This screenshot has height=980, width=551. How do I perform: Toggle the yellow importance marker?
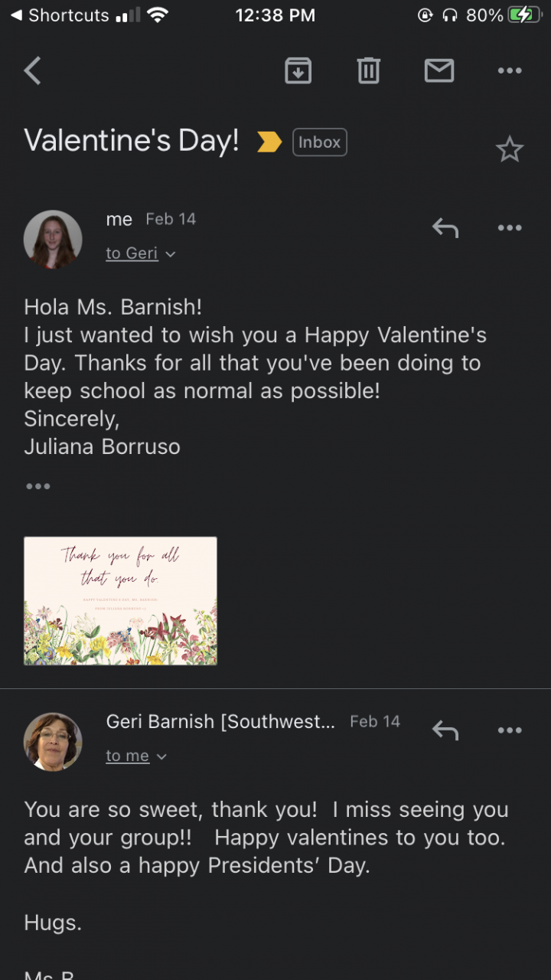pyautogui.click(x=269, y=142)
